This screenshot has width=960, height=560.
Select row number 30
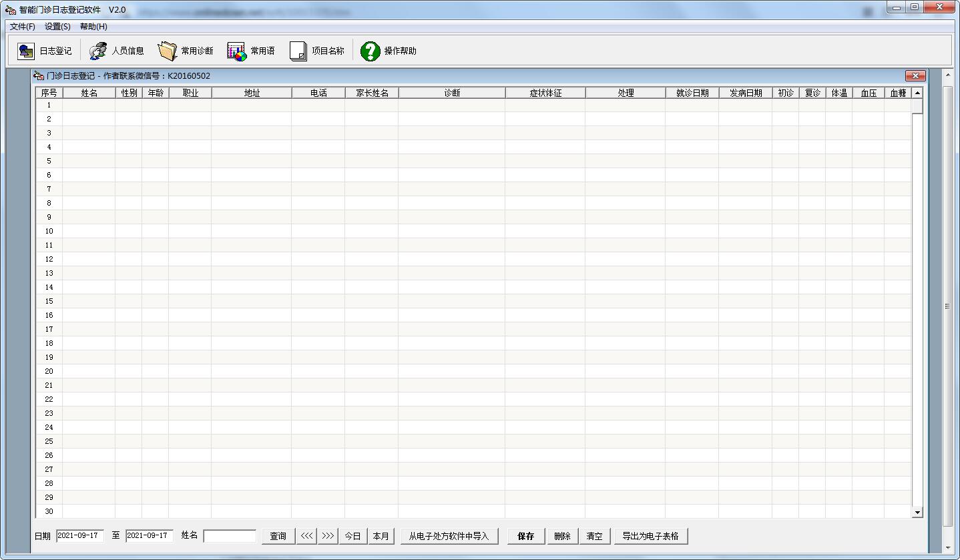[49, 511]
